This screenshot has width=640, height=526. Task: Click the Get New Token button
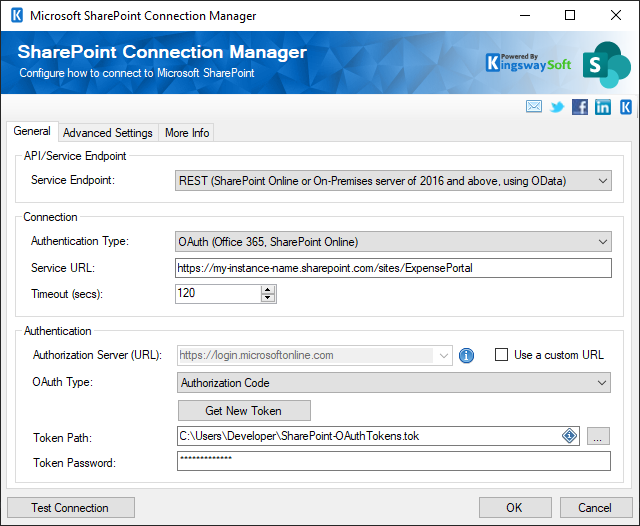(244, 411)
